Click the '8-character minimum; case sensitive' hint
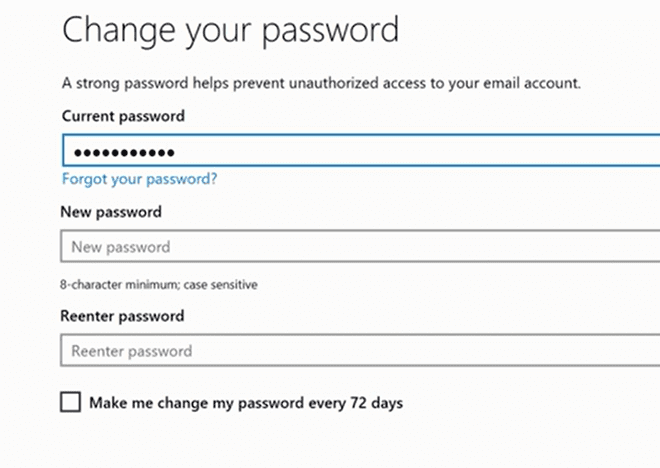This screenshot has height=468, width=660. tap(159, 284)
